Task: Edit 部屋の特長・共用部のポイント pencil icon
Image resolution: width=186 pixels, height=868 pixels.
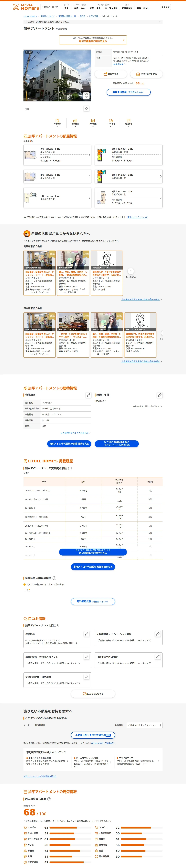Action: tap(86, 657)
